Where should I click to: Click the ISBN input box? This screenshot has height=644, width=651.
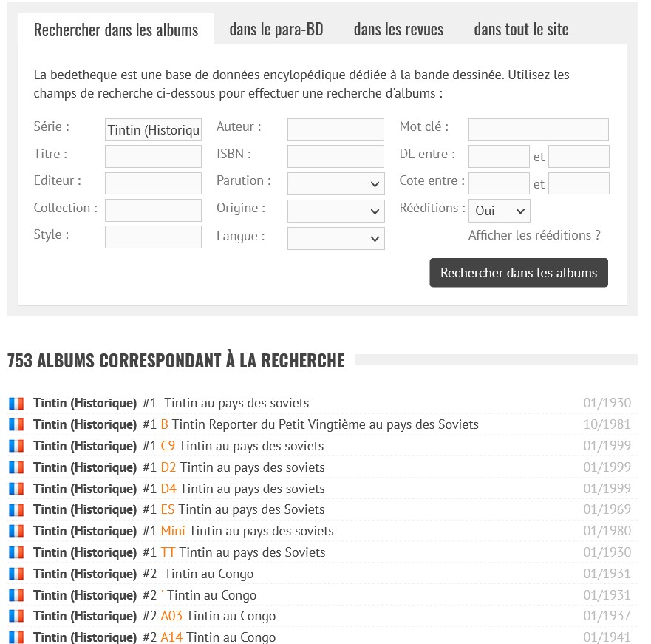tap(335, 157)
